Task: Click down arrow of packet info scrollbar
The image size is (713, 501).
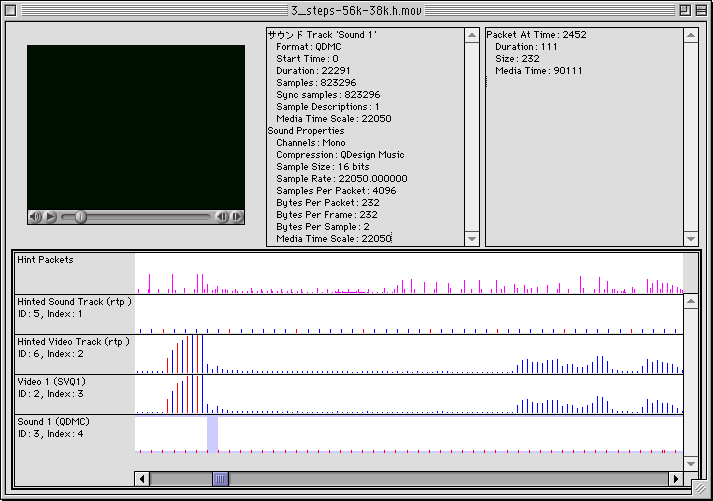Action: click(x=691, y=239)
